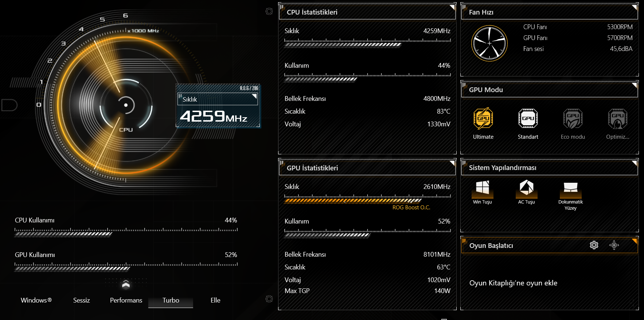Click the GPU Sıklık 2610MHz value

(437, 187)
